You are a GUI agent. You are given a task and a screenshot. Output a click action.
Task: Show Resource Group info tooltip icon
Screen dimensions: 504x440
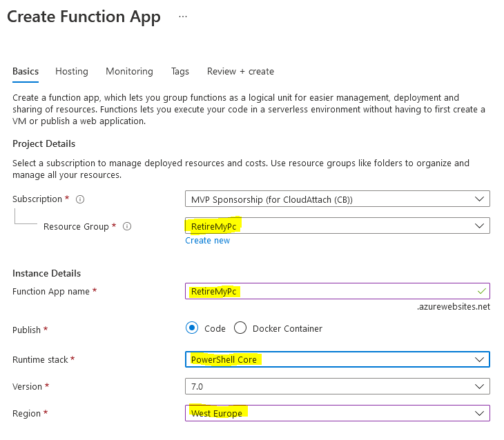tap(127, 226)
